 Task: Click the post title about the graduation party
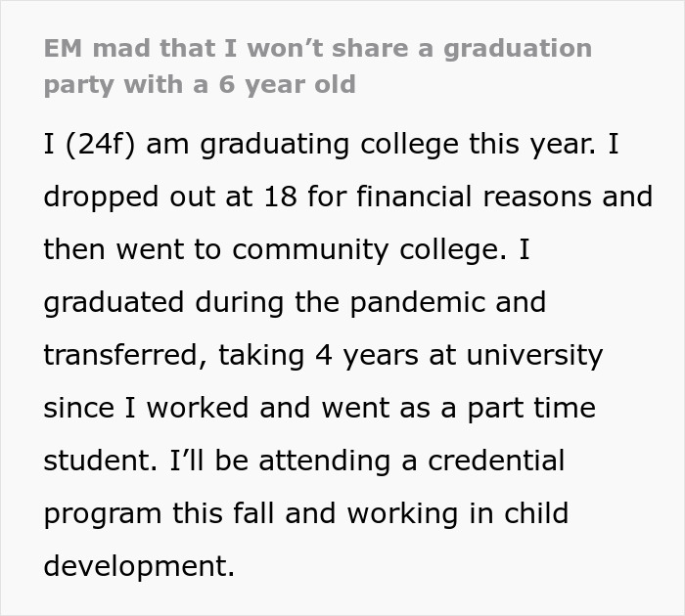[317, 66]
